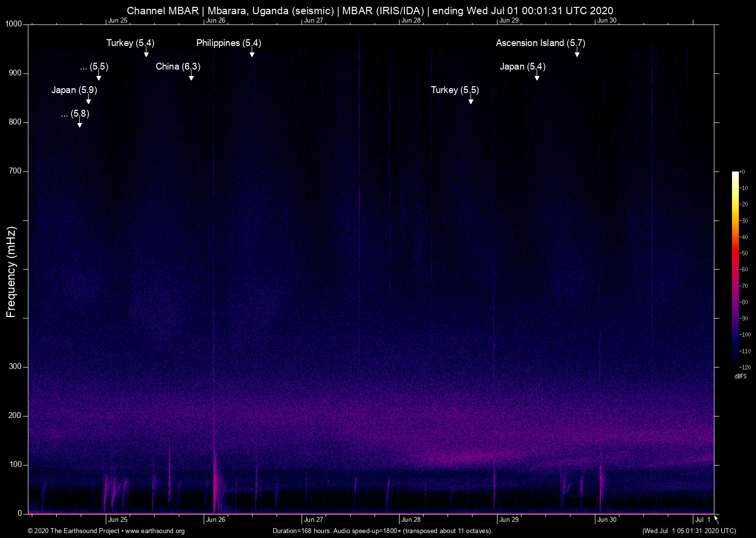The width and height of the screenshot is (756, 538).
Task: Click the Wed Jul 1 timestamp text
Action: [689, 531]
